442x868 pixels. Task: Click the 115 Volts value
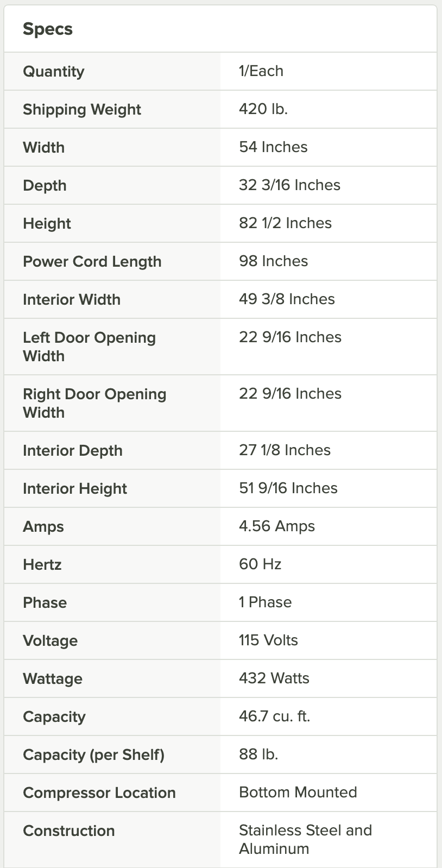[268, 640]
